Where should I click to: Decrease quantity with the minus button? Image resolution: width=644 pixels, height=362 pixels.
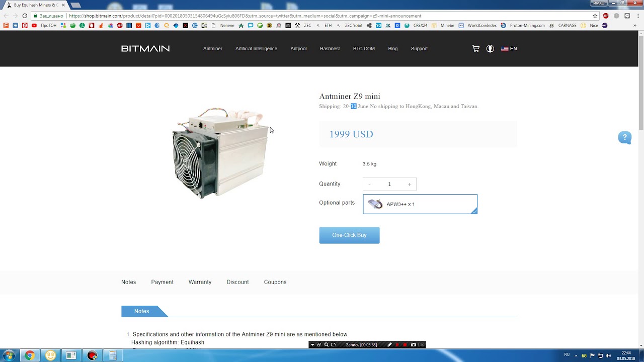click(x=369, y=185)
